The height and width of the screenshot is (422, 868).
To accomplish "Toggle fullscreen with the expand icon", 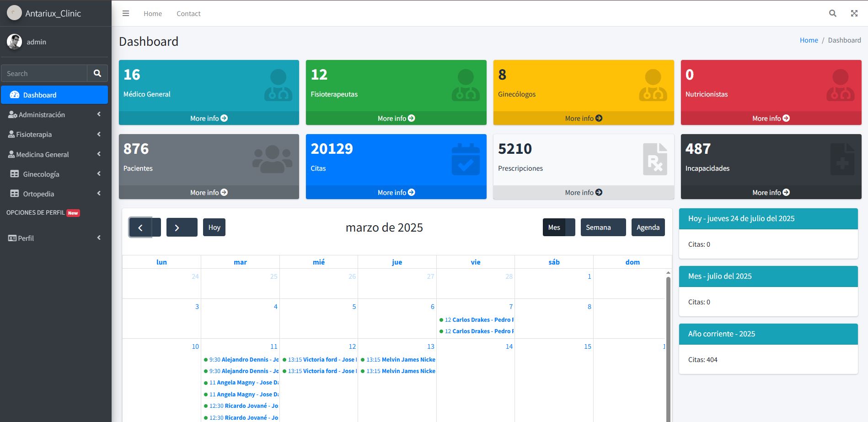I will coord(854,14).
